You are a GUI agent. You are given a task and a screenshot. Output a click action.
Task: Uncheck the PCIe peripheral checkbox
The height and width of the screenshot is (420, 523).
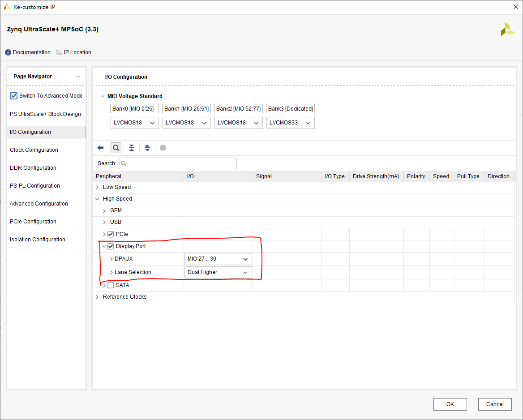pyautogui.click(x=111, y=234)
